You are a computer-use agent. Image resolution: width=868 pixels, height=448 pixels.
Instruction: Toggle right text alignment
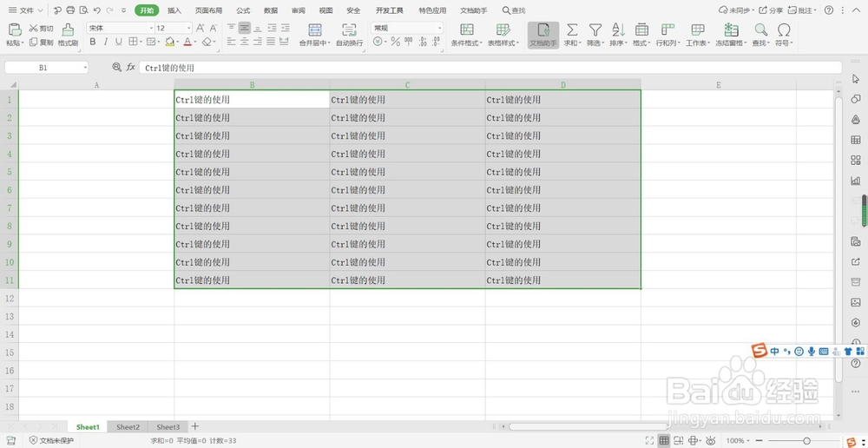[x=258, y=42]
